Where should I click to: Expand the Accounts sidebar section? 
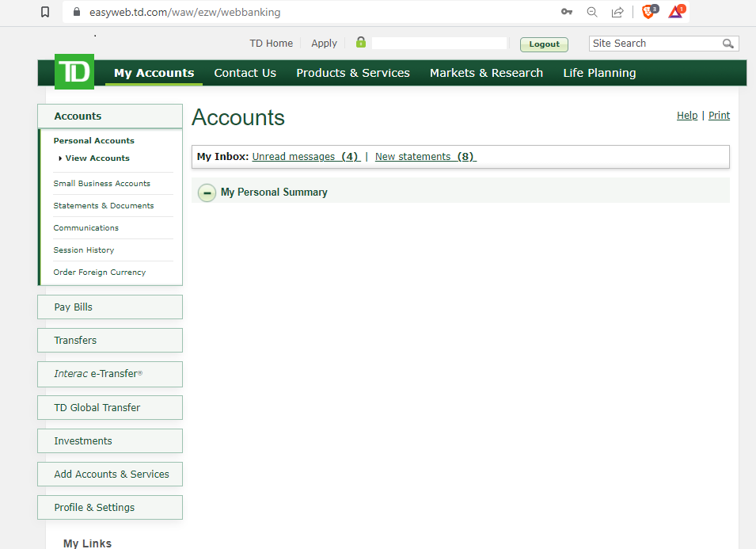click(110, 116)
